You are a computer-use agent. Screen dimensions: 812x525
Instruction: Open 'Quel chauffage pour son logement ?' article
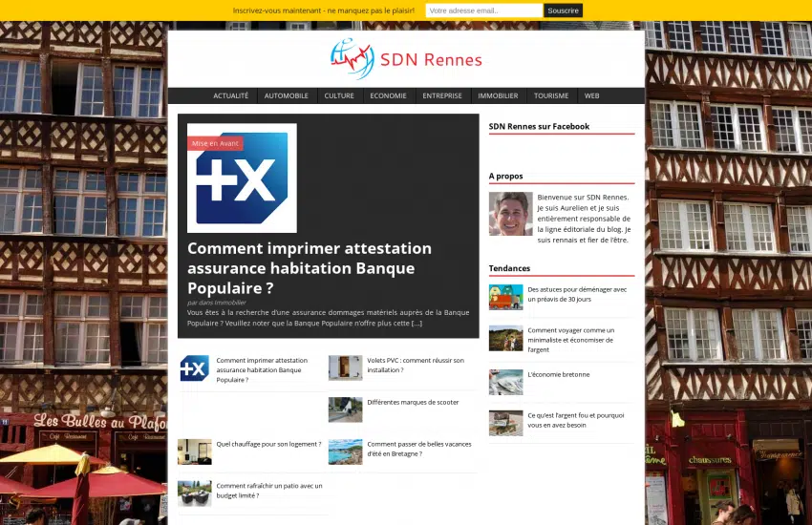click(267, 444)
